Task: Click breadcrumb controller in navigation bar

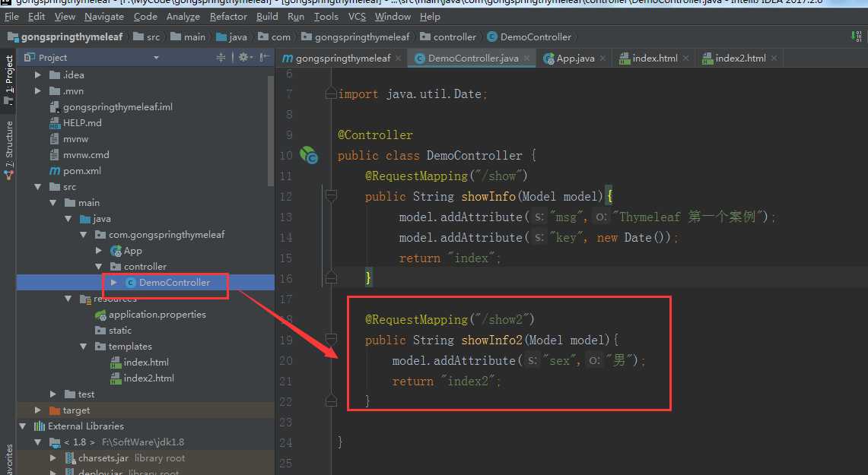Action: pyautogui.click(x=454, y=37)
